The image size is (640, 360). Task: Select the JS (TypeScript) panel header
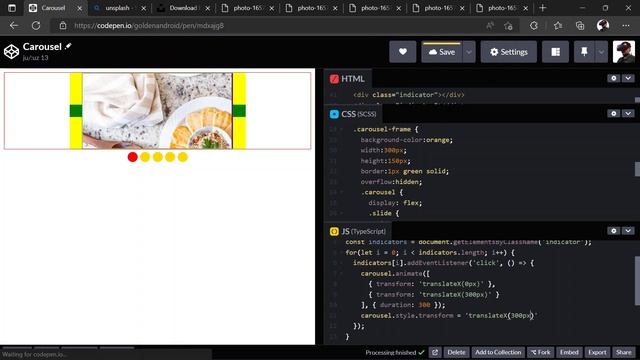point(358,231)
